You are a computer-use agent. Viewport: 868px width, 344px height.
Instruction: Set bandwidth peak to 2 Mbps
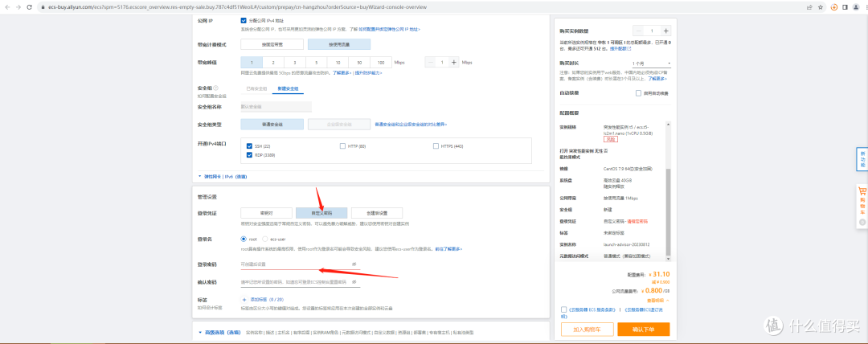click(273, 63)
